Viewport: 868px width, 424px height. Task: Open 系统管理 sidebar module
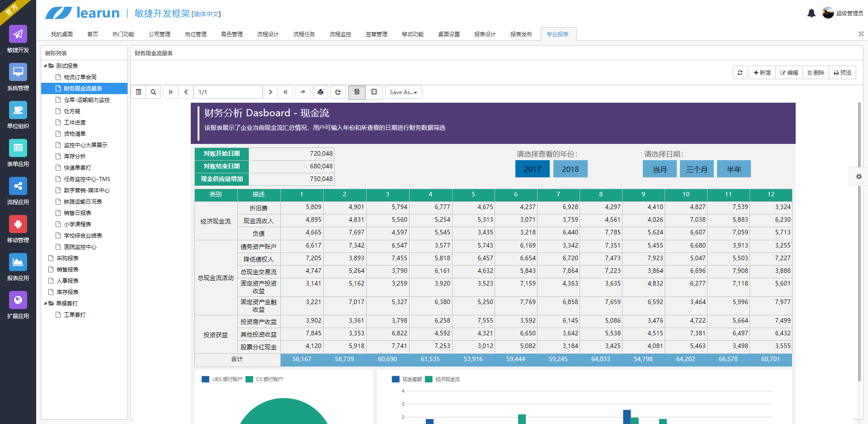click(x=18, y=77)
